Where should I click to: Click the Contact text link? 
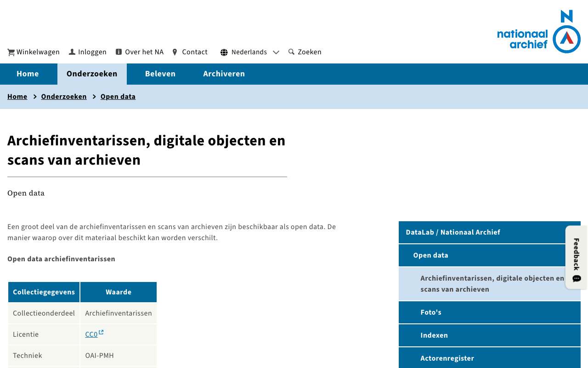pyautogui.click(x=195, y=52)
